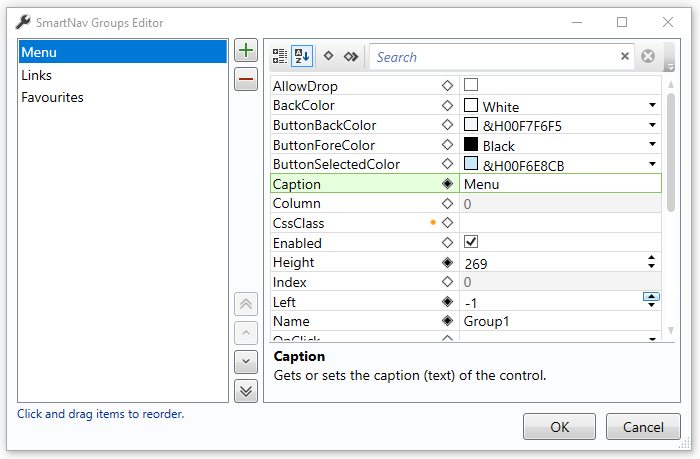Image resolution: width=700 pixels, height=459 pixels.
Task: Close the SmartNav Groups Editor window
Action: (668, 22)
